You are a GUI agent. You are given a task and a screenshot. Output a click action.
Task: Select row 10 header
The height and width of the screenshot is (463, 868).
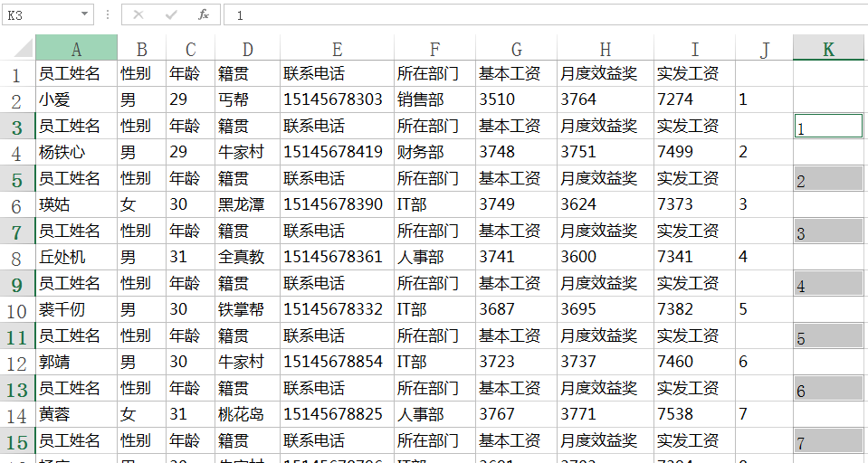point(18,310)
